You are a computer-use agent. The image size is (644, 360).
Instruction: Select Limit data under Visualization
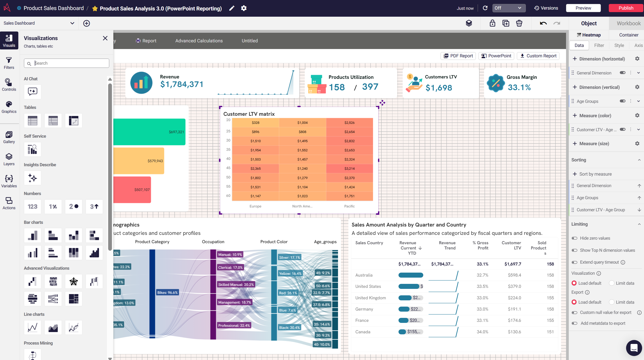(611, 283)
